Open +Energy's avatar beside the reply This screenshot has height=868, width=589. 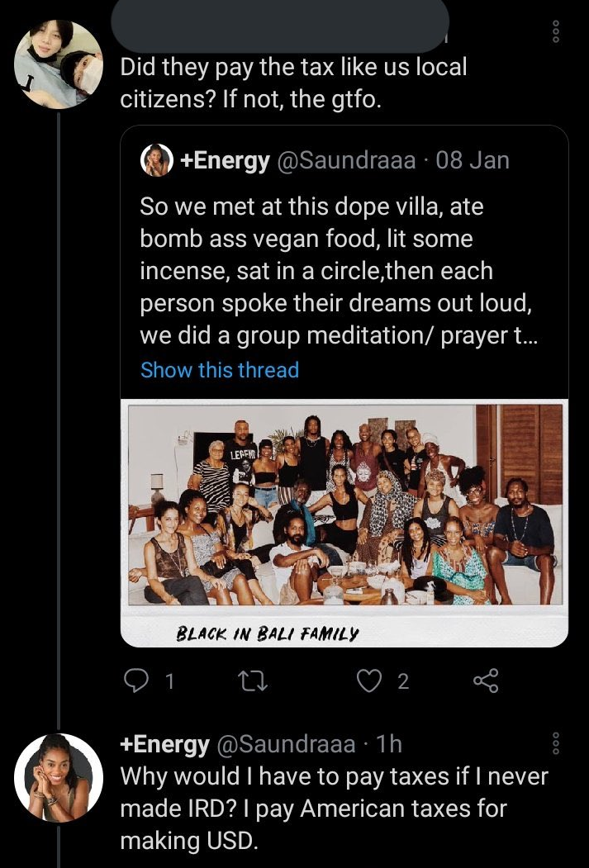click(x=58, y=778)
